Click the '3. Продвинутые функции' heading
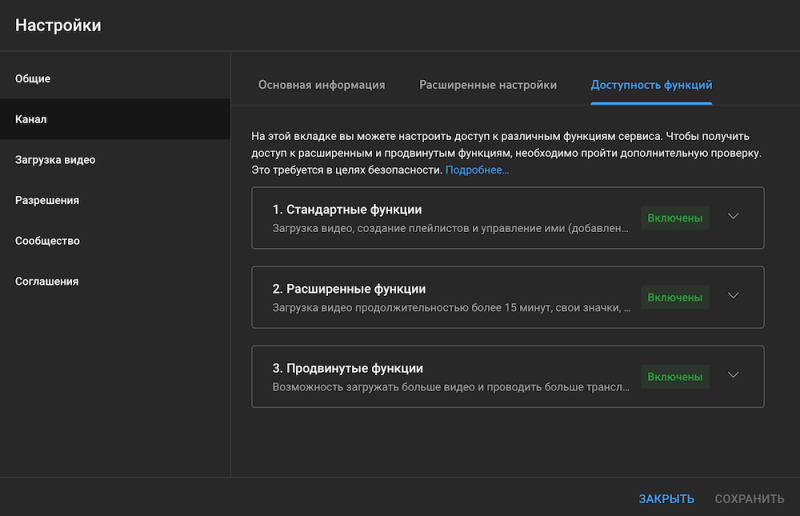This screenshot has height=516, width=800. (x=347, y=368)
